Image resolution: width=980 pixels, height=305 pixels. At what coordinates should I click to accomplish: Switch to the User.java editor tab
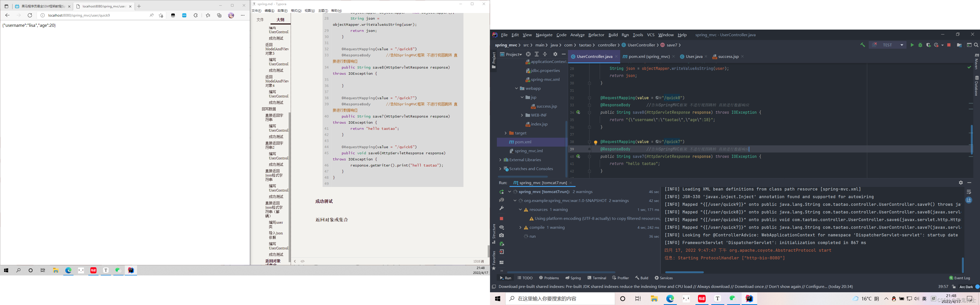pos(694,57)
